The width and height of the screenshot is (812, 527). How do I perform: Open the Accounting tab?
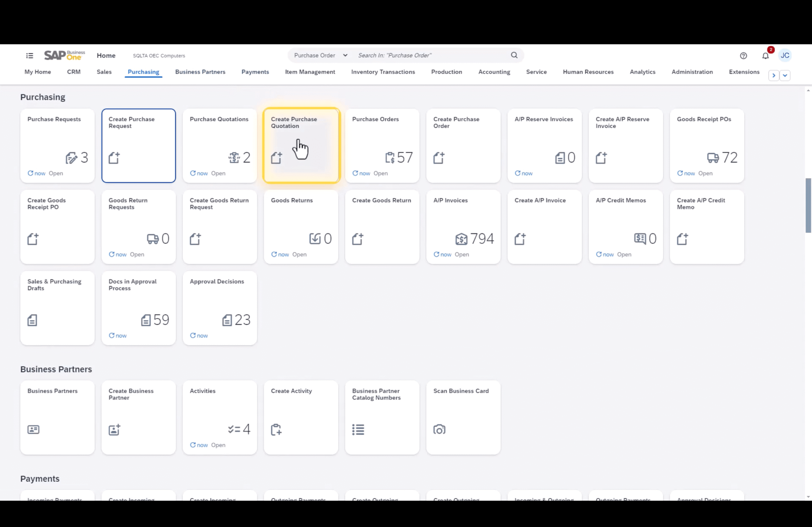point(494,72)
